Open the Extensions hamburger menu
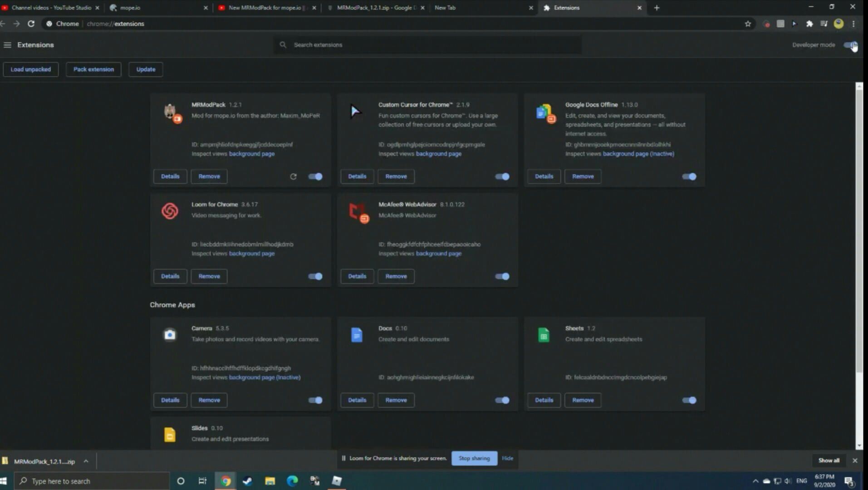The image size is (868, 490). coord(7,45)
